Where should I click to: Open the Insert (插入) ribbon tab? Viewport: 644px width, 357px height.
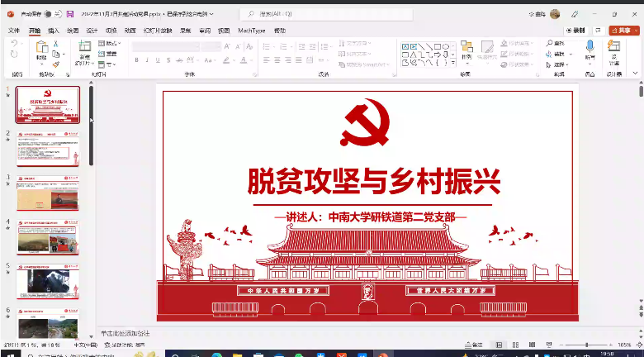[54, 31]
